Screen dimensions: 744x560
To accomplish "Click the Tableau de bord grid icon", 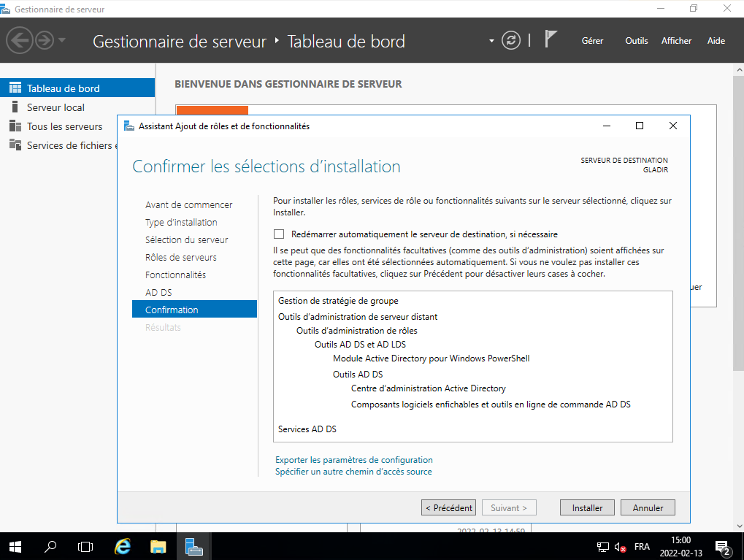I will [15, 88].
